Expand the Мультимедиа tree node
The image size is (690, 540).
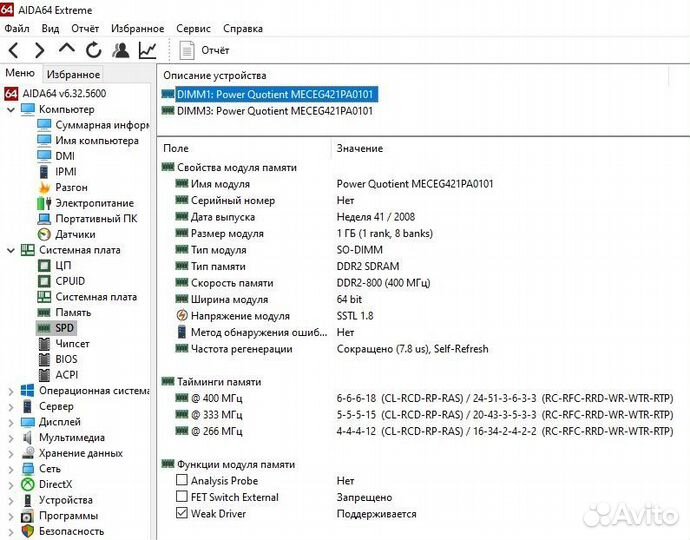[x=11, y=438]
